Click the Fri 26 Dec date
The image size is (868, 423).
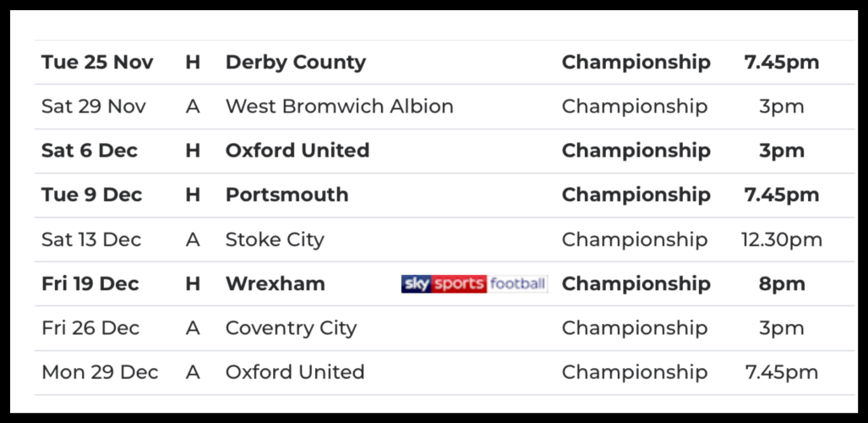[91, 328]
